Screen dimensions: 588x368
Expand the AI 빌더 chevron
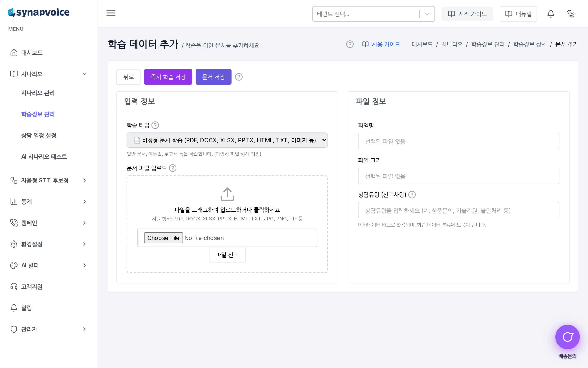(84, 265)
